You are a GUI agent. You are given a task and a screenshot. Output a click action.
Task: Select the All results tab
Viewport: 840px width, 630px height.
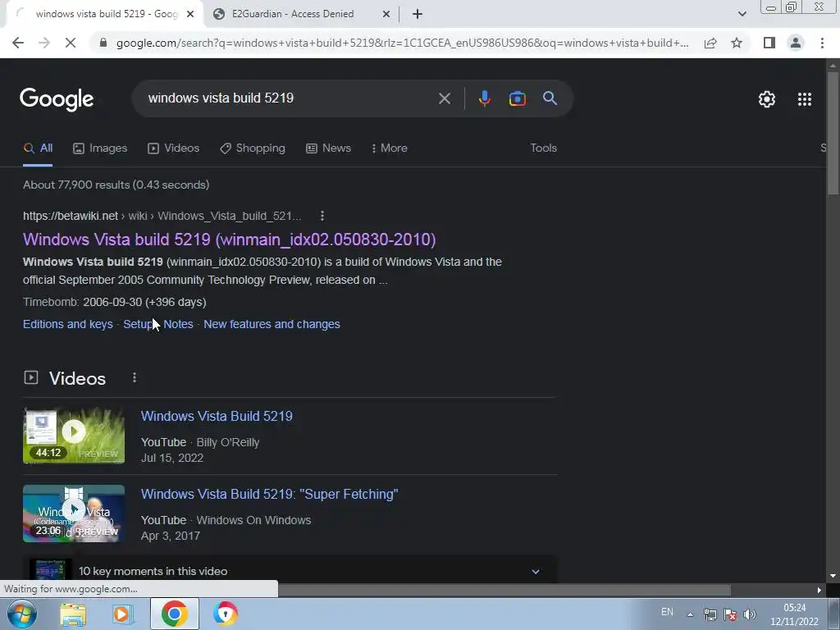pyautogui.click(x=38, y=148)
